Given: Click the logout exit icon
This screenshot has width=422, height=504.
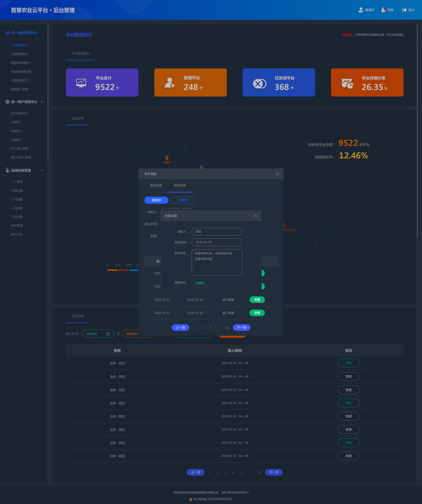Looking at the screenshot, I should (x=404, y=10).
